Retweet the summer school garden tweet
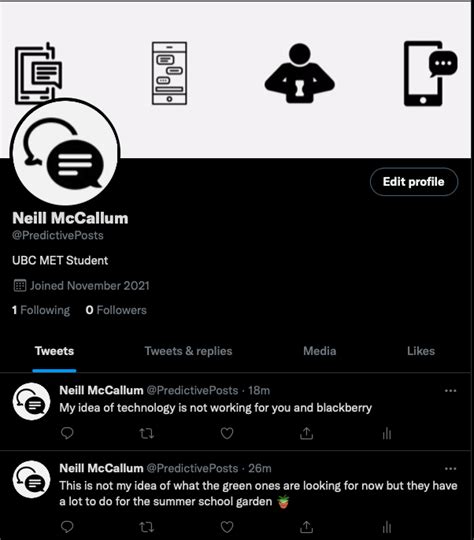Viewport: 474px width, 540px height. (146, 527)
